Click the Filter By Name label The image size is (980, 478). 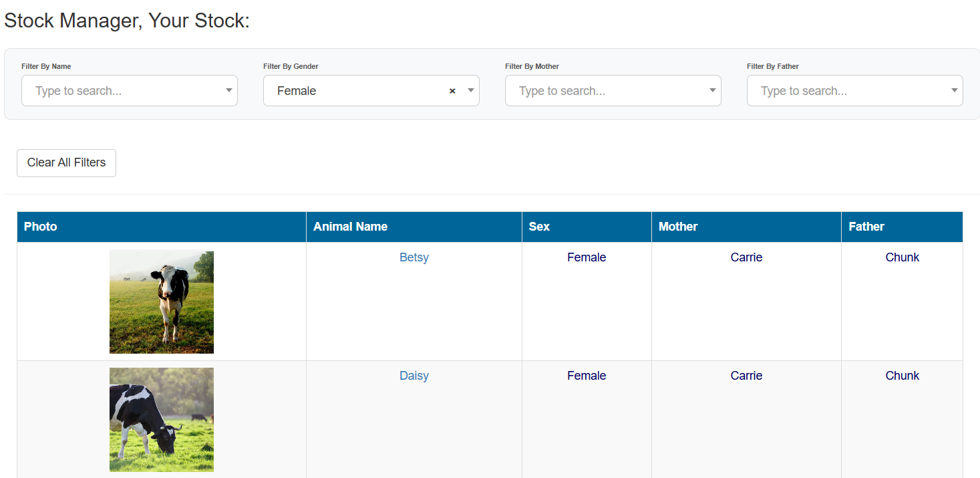(46, 66)
